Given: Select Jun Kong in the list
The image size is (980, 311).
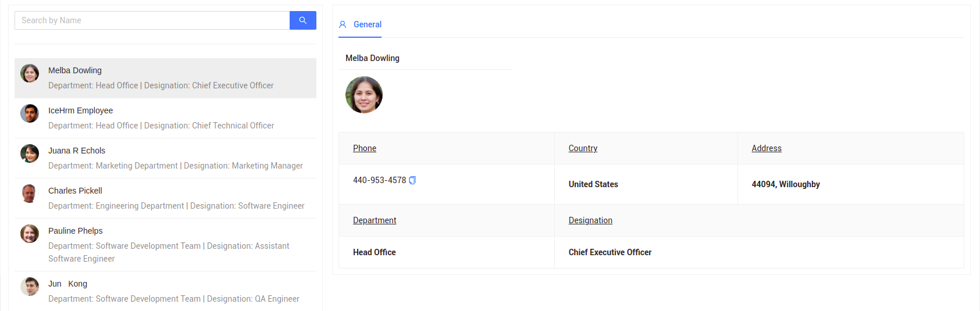Looking at the screenshot, I should point(165,291).
